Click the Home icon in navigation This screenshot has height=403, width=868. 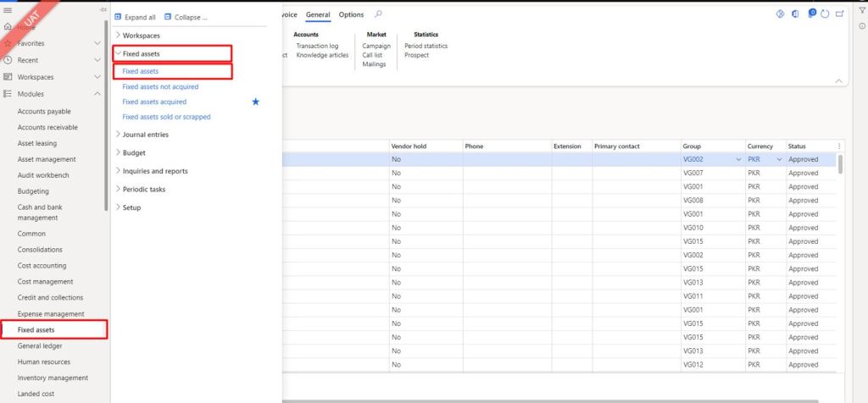pos(8,27)
